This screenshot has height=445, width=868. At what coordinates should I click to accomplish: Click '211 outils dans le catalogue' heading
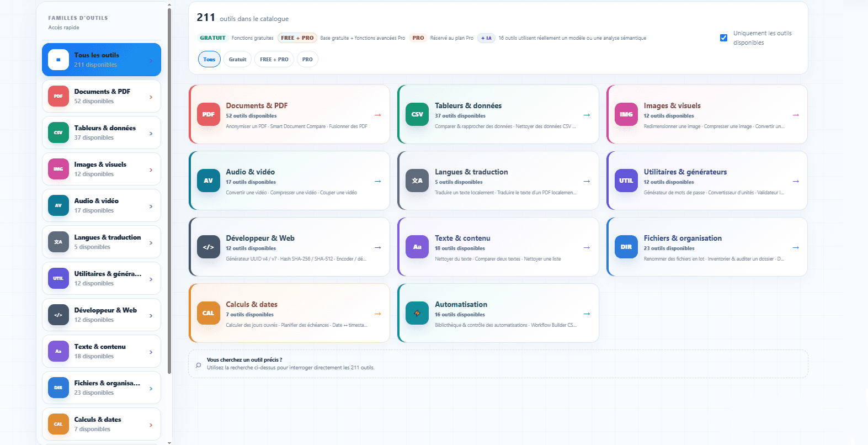[243, 18]
